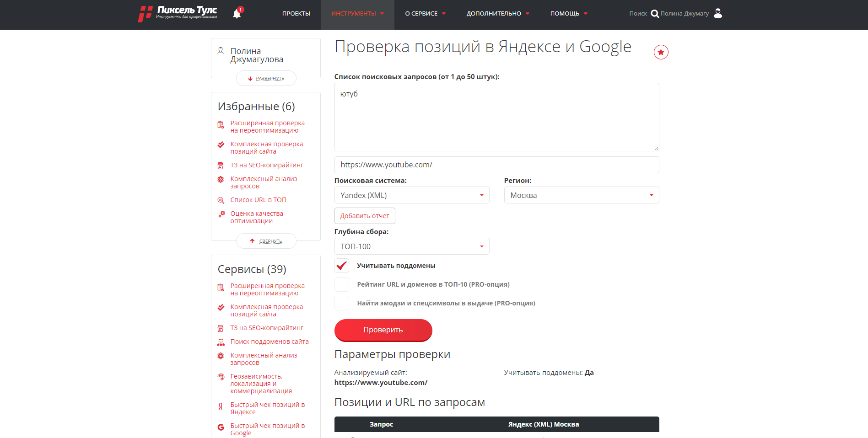The image size is (868, 438).
Task: Open Список URL в ТОП link
Action: pos(258,200)
